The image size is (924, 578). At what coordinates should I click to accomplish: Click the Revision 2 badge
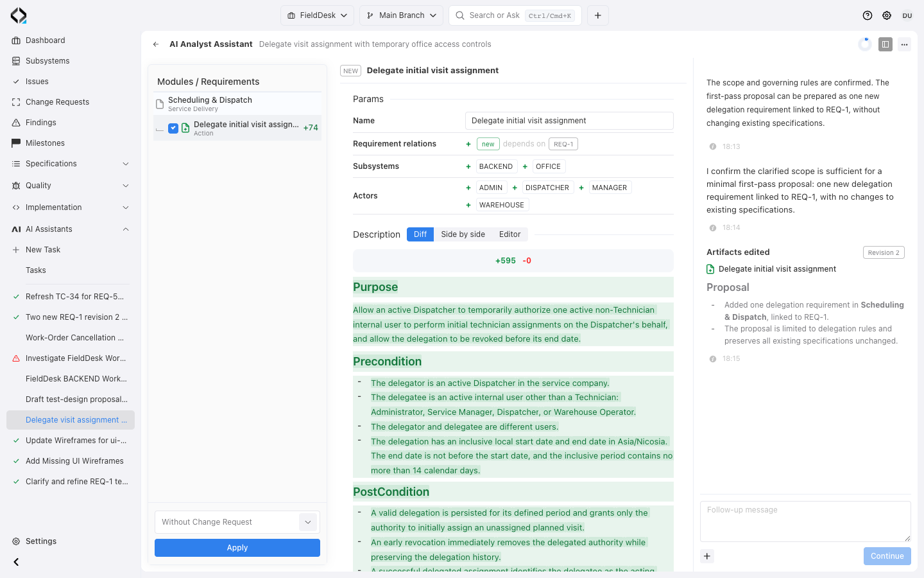click(884, 252)
